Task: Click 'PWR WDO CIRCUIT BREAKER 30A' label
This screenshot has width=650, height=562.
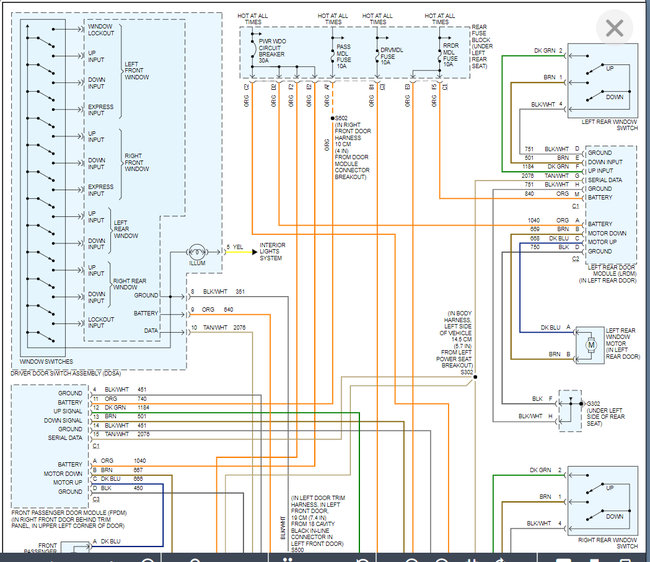Action: pyautogui.click(x=272, y=51)
